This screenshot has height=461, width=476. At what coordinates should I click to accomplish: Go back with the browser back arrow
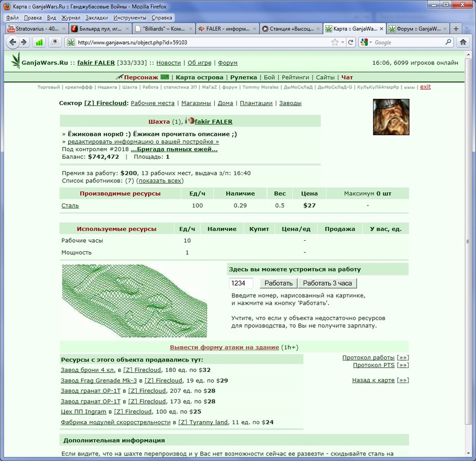pyautogui.click(x=12, y=42)
